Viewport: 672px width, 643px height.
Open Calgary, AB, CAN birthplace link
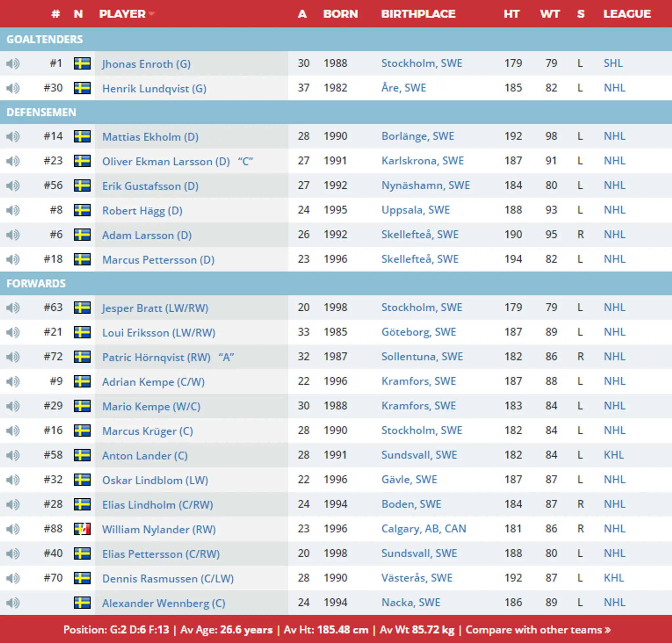tap(424, 529)
